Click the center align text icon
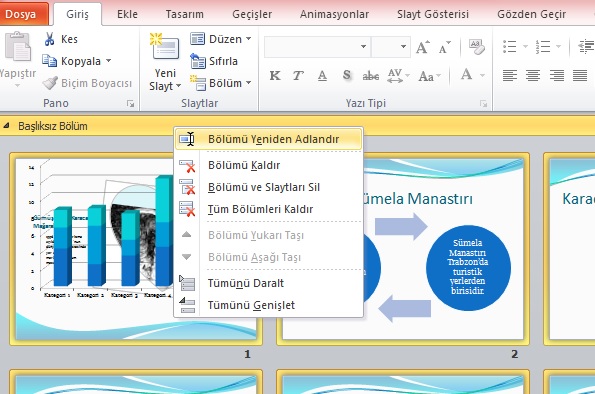The image size is (595, 394). (x=533, y=75)
